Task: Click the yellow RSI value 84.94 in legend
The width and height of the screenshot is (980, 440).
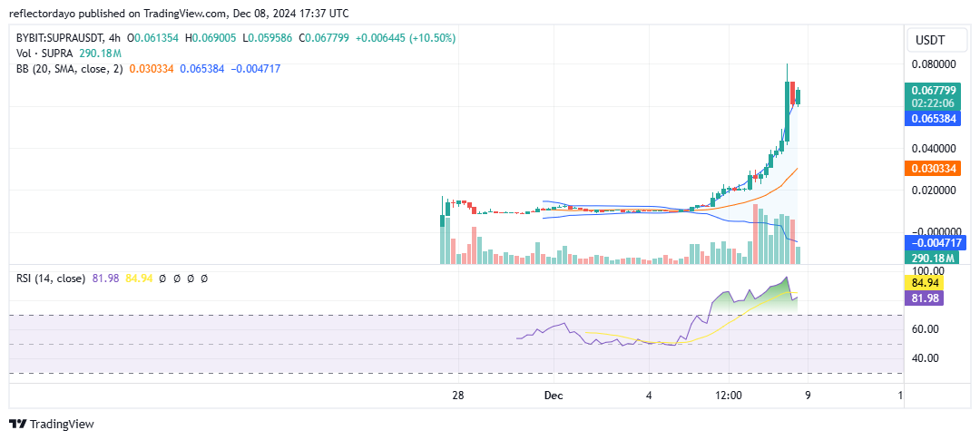Action: click(140, 279)
